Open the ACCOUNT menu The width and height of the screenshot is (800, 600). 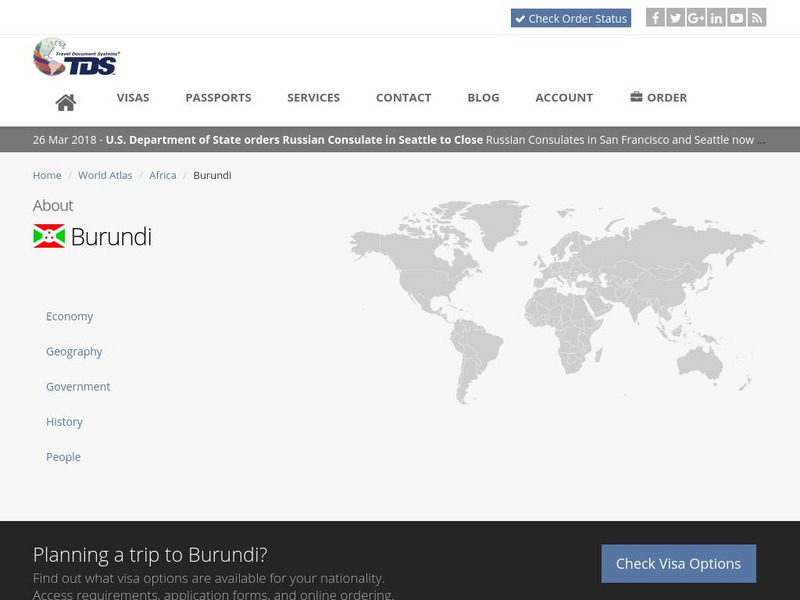click(564, 97)
